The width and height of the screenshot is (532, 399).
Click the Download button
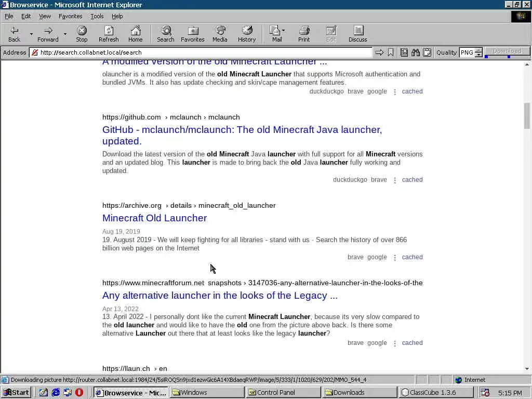[507, 51]
